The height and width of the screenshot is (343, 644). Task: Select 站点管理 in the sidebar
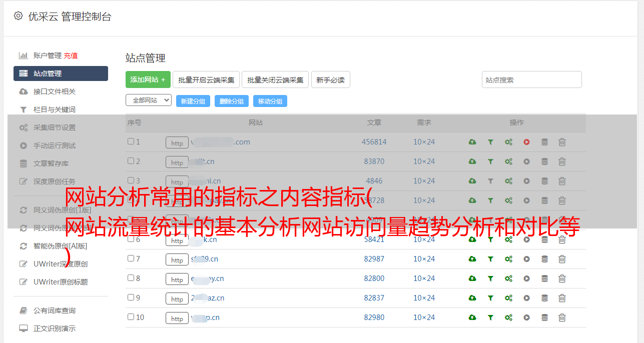coord(61,73)
